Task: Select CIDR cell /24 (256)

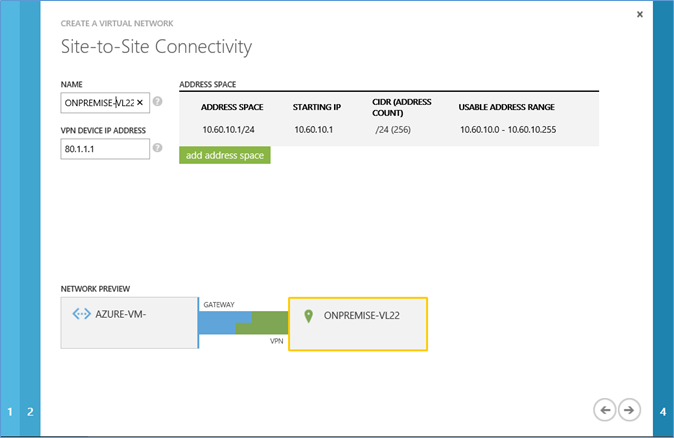Action: pyautogui.click(x=392, y=129)
